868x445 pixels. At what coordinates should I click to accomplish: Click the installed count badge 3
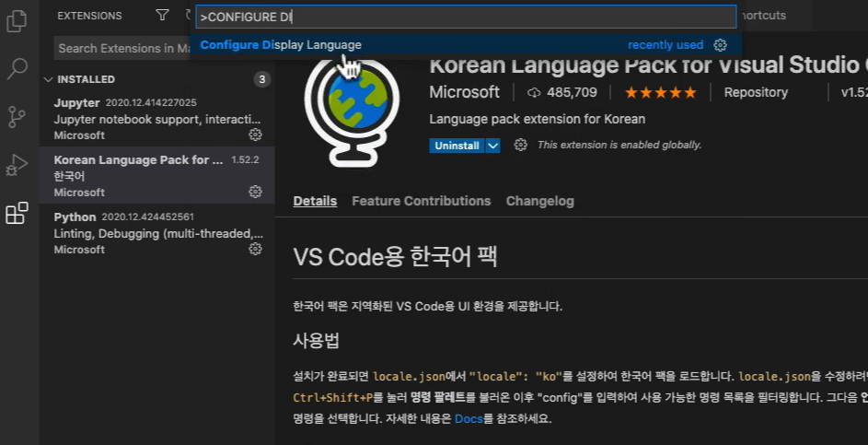261,79
